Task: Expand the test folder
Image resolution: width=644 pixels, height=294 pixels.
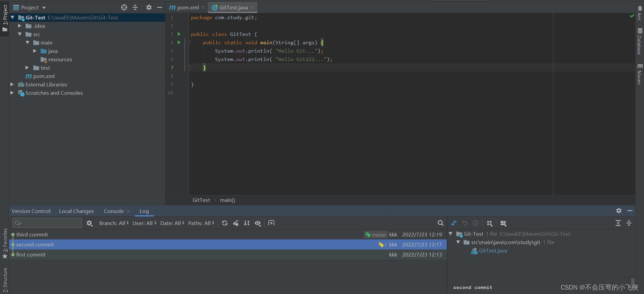Action: [28, 68]
